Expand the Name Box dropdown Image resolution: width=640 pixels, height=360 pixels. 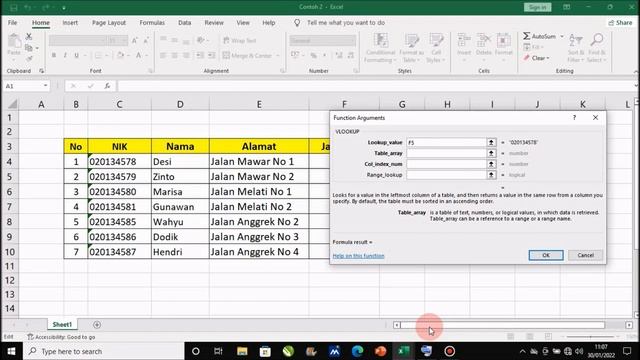45,86
